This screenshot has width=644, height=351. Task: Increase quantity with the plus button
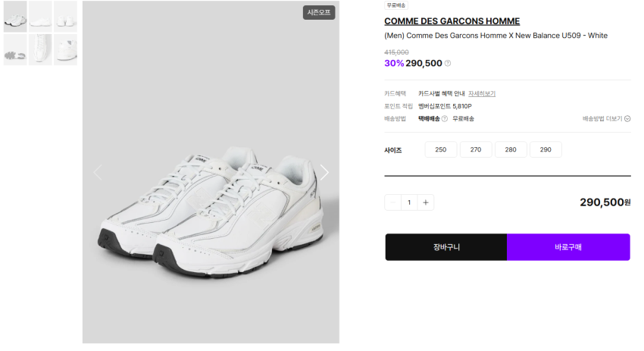point(426,202)
